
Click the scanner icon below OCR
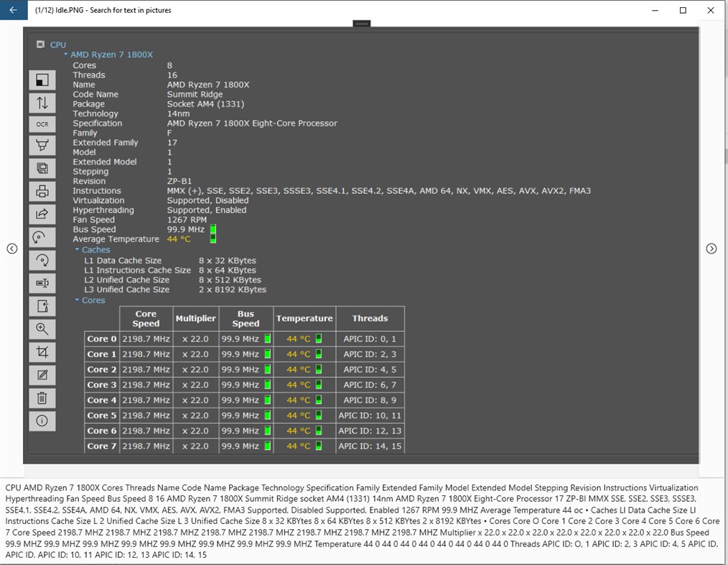tap(42, 145)
